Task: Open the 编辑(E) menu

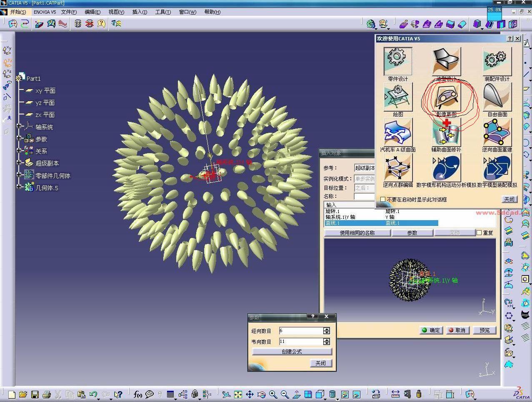Action: (92, 12)
